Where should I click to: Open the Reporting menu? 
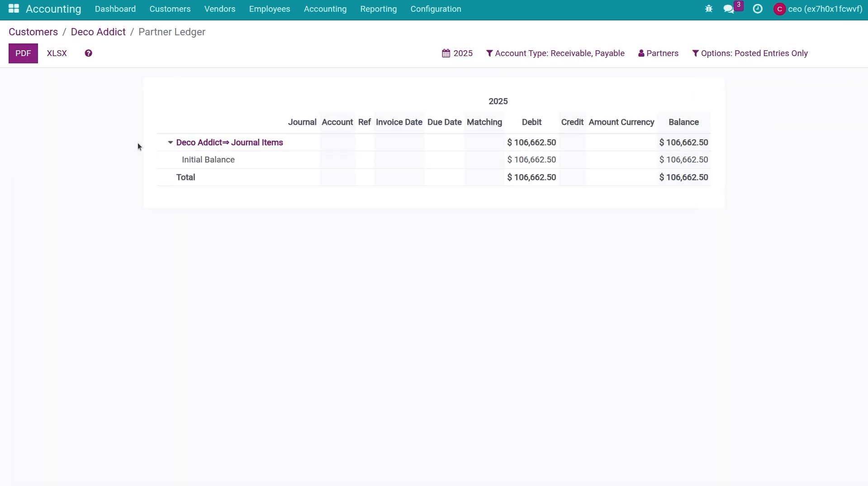click(378, 9)
